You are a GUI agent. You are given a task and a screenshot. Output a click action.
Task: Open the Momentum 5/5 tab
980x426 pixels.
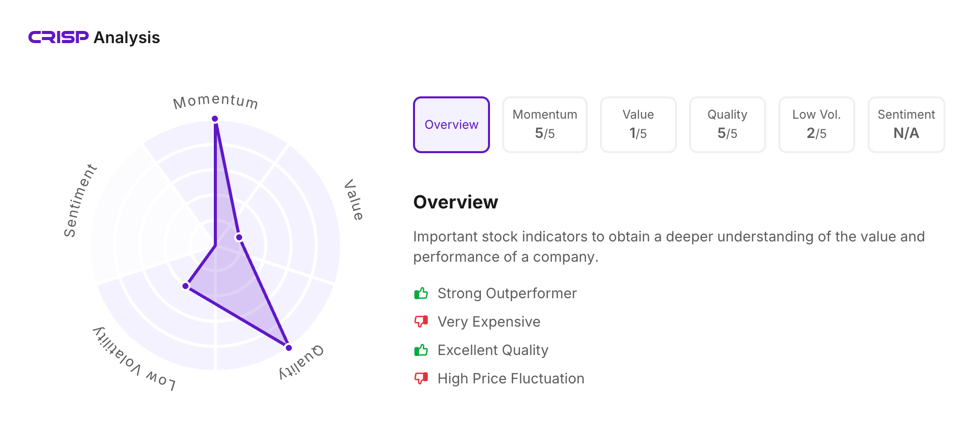pos(545,125)
